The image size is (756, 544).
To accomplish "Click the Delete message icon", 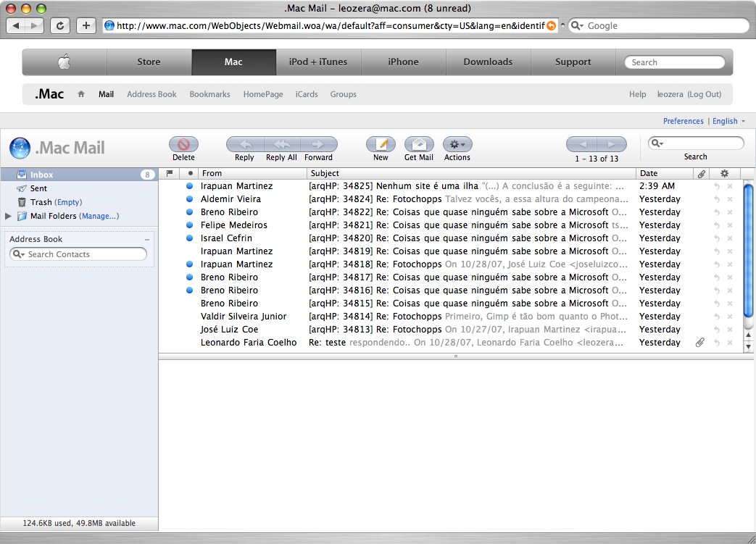I will coord(183,144).
